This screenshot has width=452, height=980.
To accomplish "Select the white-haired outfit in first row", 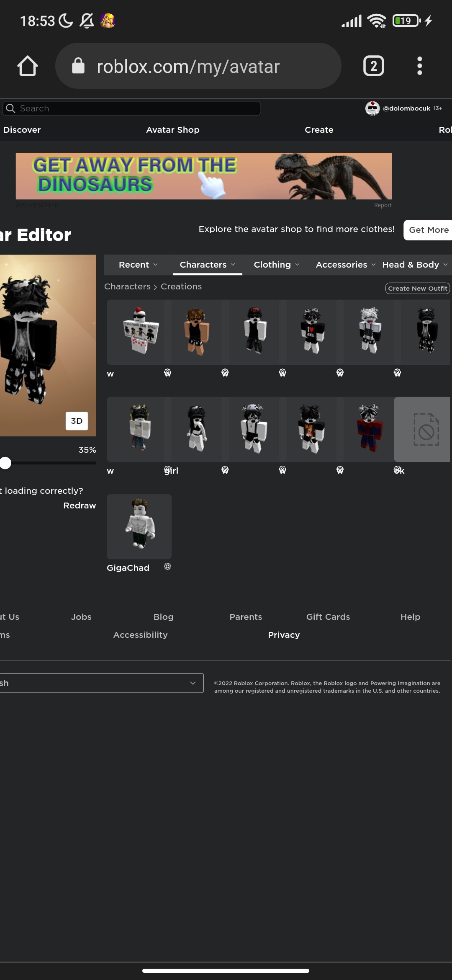I will coord(369,332).
